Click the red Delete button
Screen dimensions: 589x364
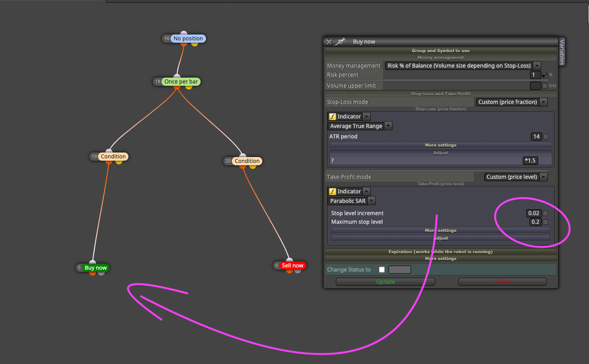tap(502, 282)
